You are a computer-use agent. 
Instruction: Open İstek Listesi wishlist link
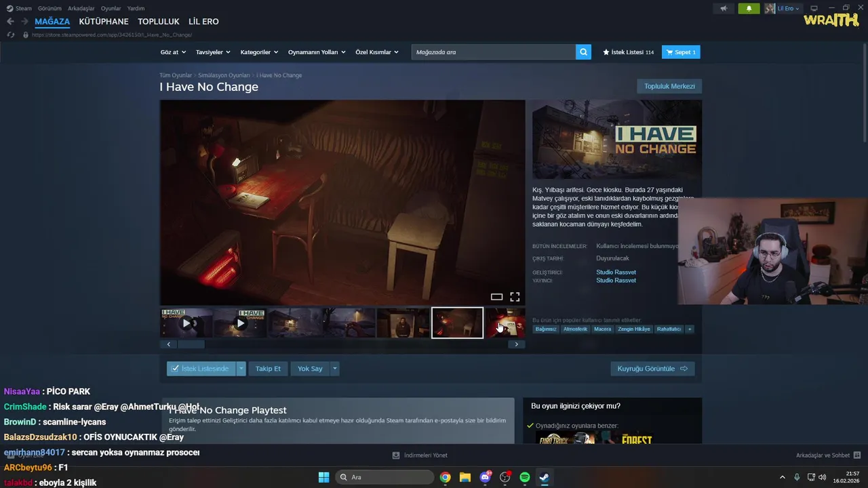[628, 52]
